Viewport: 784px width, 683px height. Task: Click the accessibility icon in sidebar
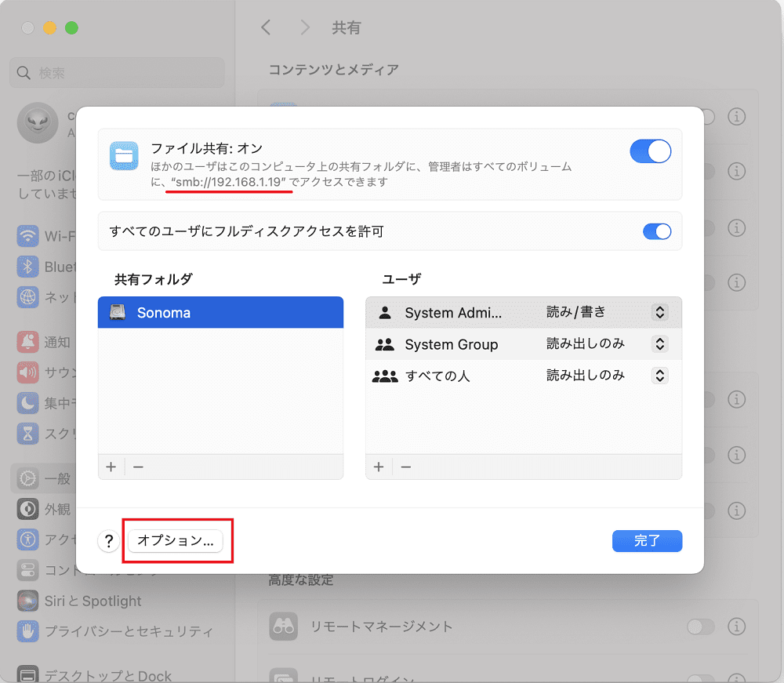[x=28, y=539]
